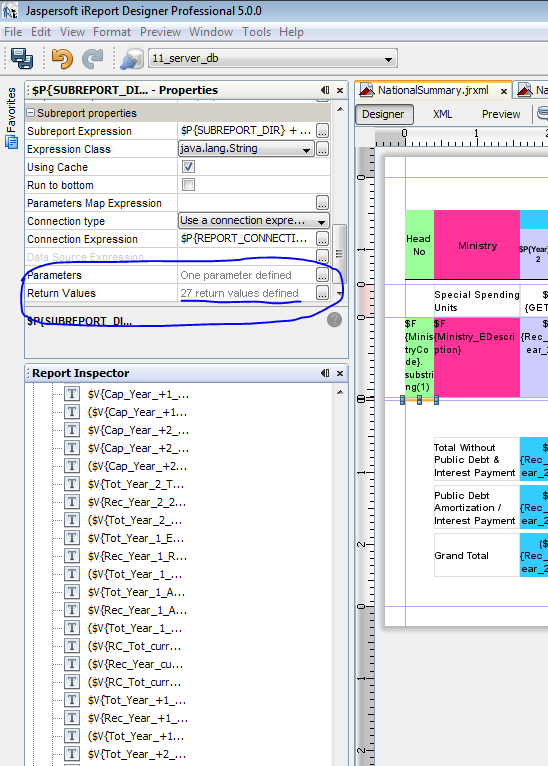Open Return Values ellipsis button

[322, 293]
